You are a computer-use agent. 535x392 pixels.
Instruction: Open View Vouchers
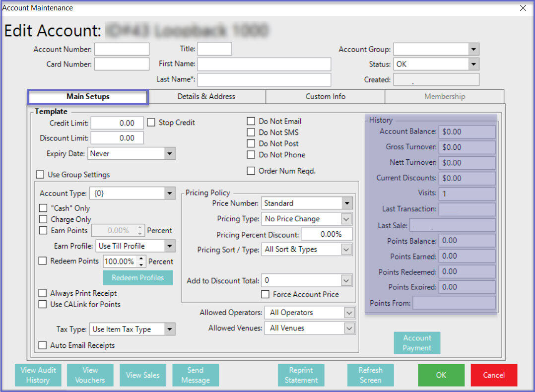pyautogui.click(x=90, y=375)
